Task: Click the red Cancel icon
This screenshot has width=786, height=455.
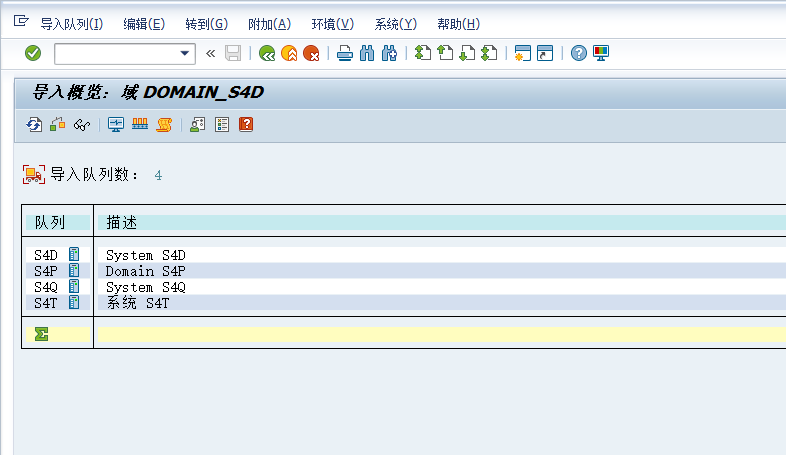Action: pos(311,53)
